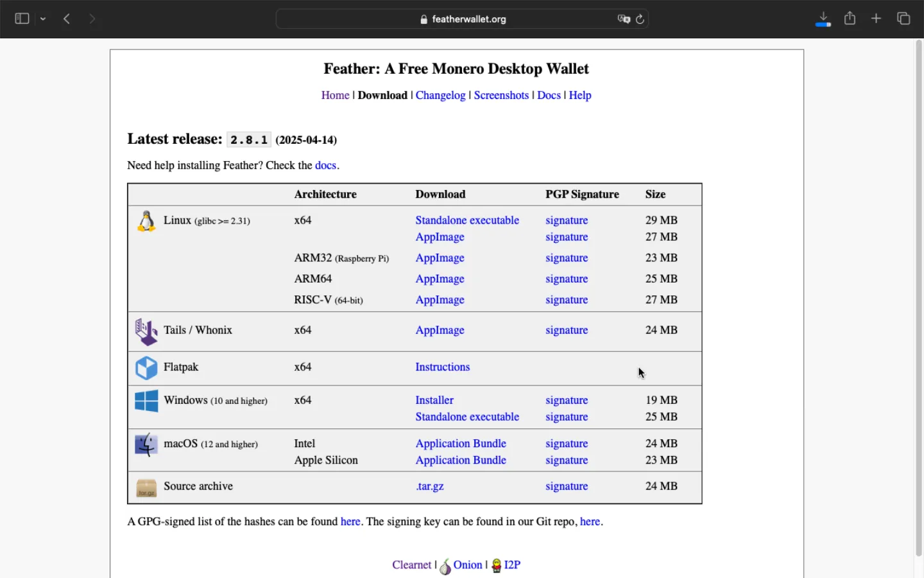The height and width of the screenshot is (578, 924).
Task: Show the Safari downloads list
Action: [x=823, y=19]
